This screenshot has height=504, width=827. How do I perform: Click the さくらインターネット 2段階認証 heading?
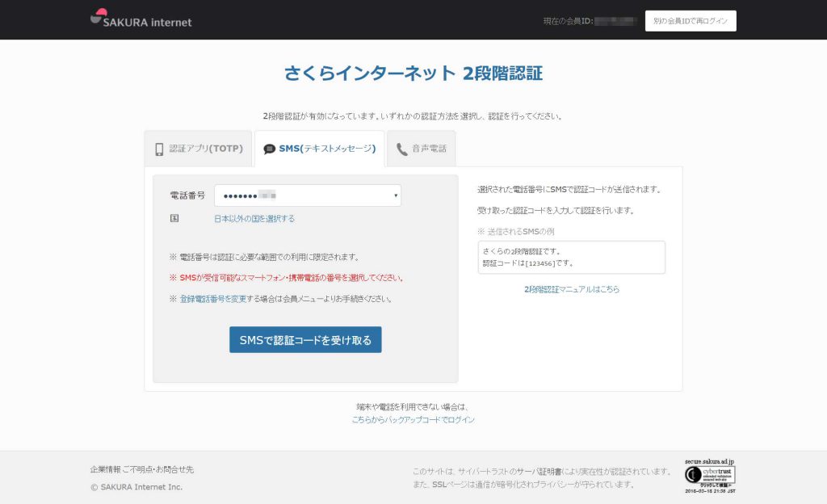tap(413, 73)
